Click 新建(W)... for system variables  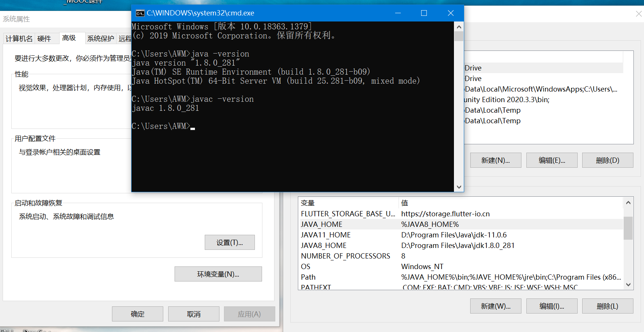(x=495, y=306)
